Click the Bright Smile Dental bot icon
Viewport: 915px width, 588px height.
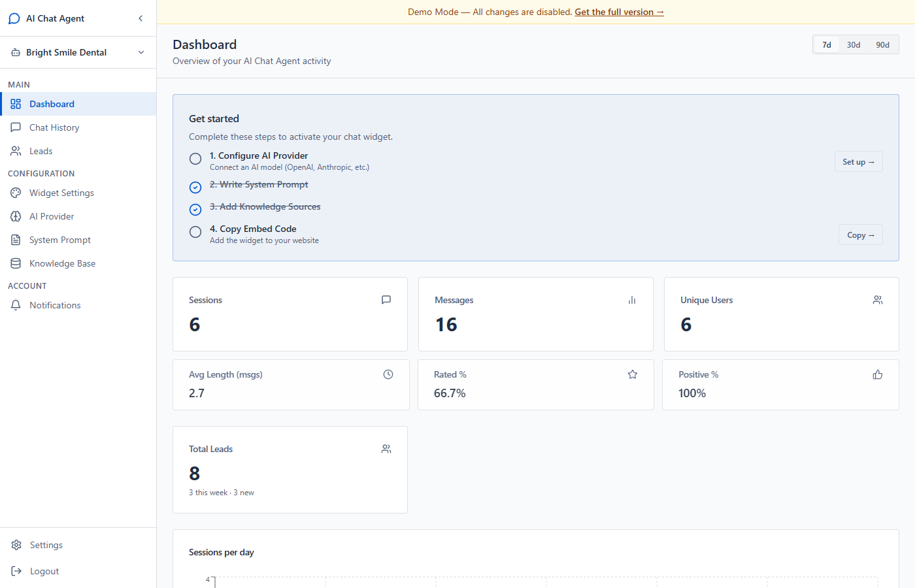(x=16, y=52)
